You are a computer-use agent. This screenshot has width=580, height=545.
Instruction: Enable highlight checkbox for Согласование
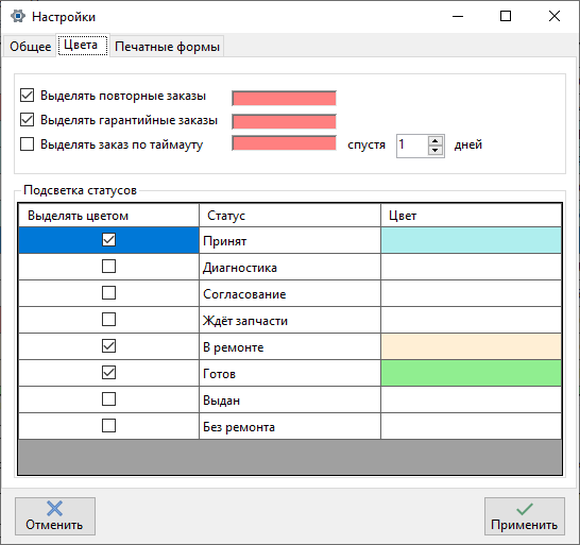(109, 293)
